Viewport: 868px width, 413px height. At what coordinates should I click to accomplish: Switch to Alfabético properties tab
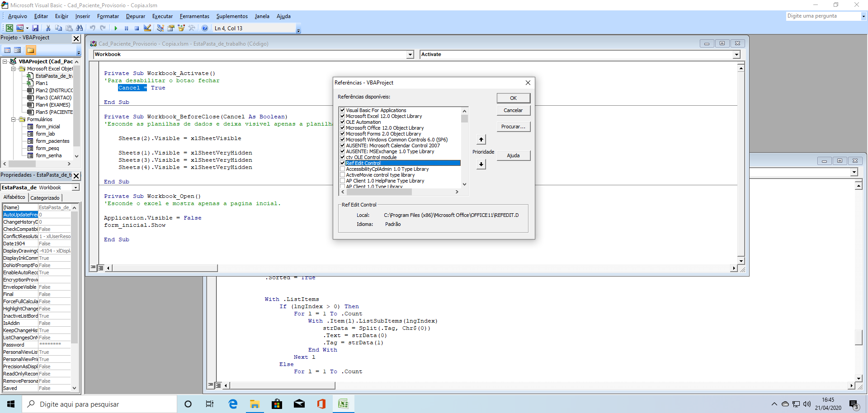click(x=14, y=197)
